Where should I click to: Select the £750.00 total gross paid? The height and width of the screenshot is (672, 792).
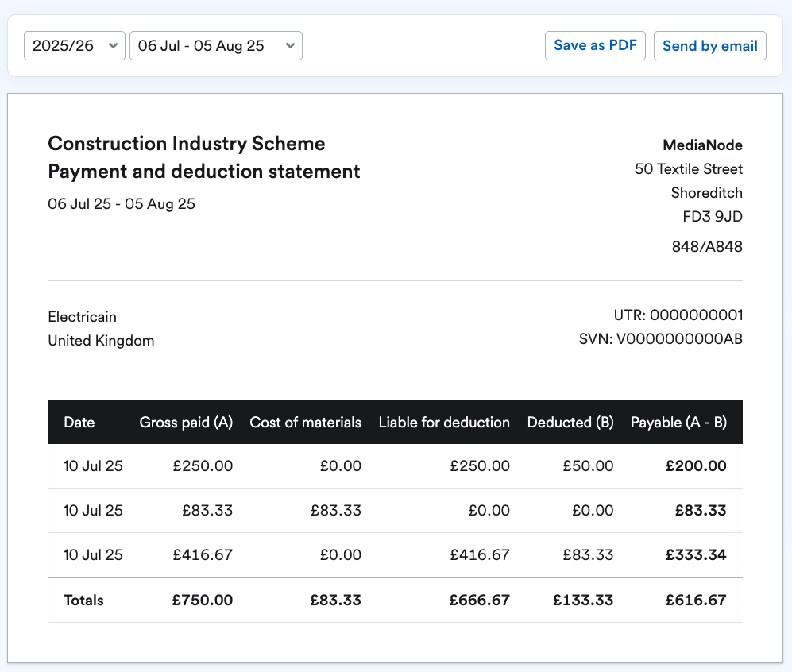[x=203, y=601]
